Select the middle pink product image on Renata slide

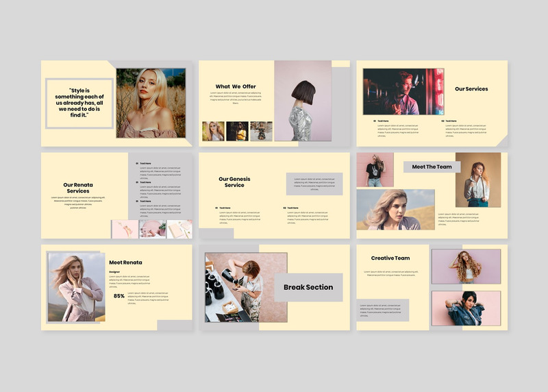[153, 229]
